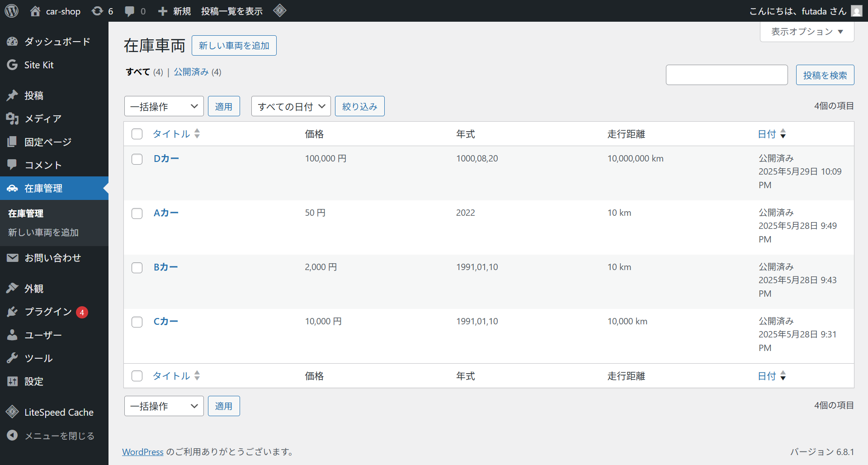Open the Aカー vehicle entry
Image resolution: width=868 pixels, height=465 pixels.
click(166, 213)
